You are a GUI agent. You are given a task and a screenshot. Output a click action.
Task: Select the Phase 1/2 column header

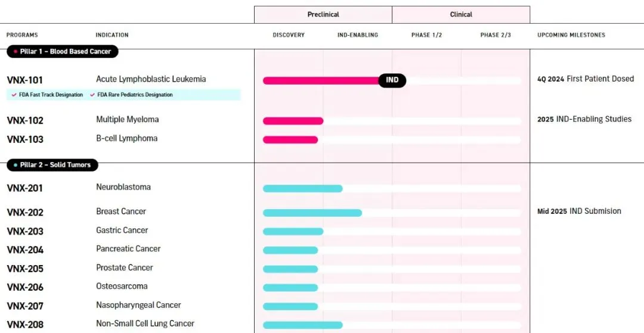tap(426, 35)
